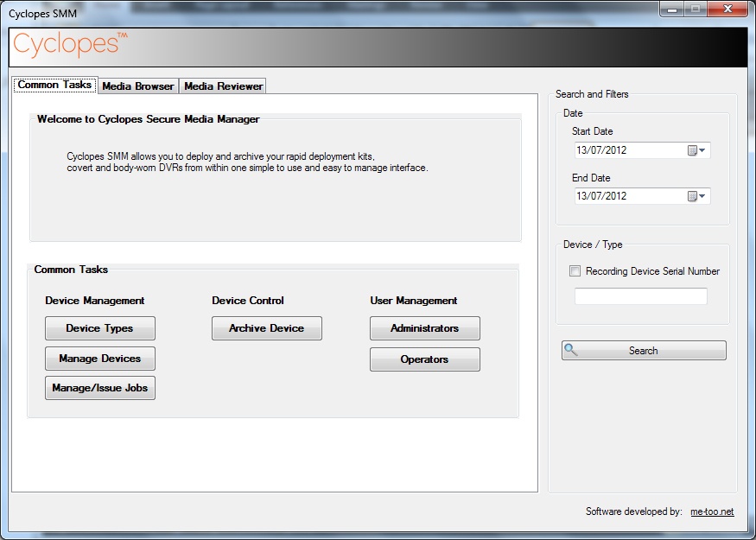Switch to the Common Tasks tab
Screen dimensions: 756x540
coord(54,85)
